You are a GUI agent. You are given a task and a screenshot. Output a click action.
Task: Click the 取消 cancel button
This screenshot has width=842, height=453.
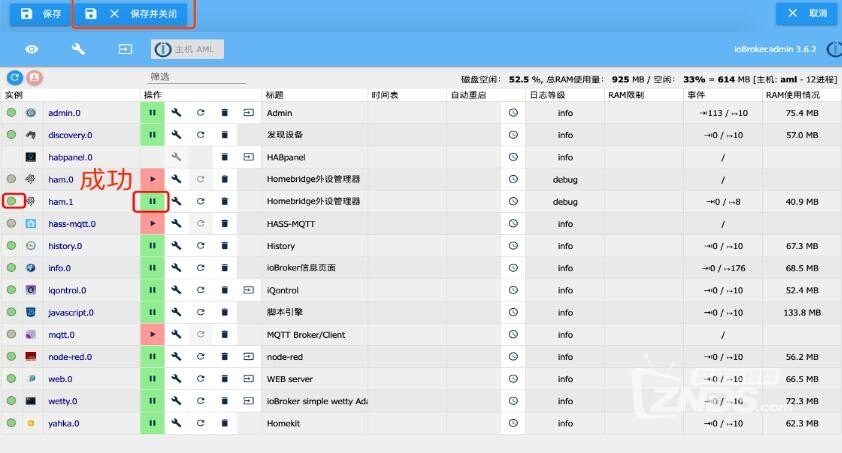(x=807, y=13)
